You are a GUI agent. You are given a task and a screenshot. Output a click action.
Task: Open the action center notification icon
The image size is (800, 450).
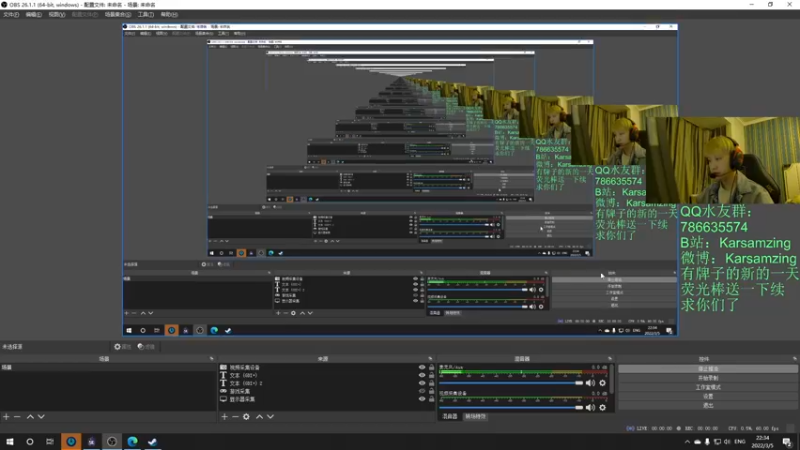click(787, 442)
